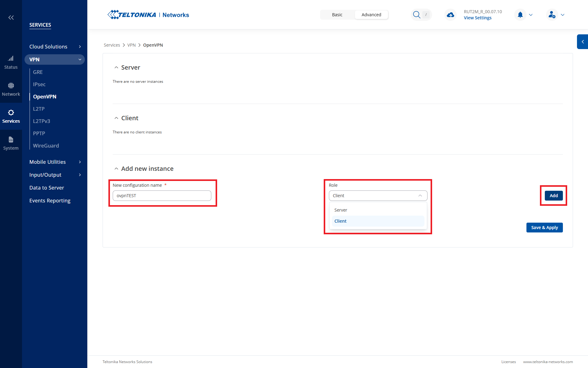588x368 pixels.
Task: Open the System section icon
Action: click(x=11, y=143)
